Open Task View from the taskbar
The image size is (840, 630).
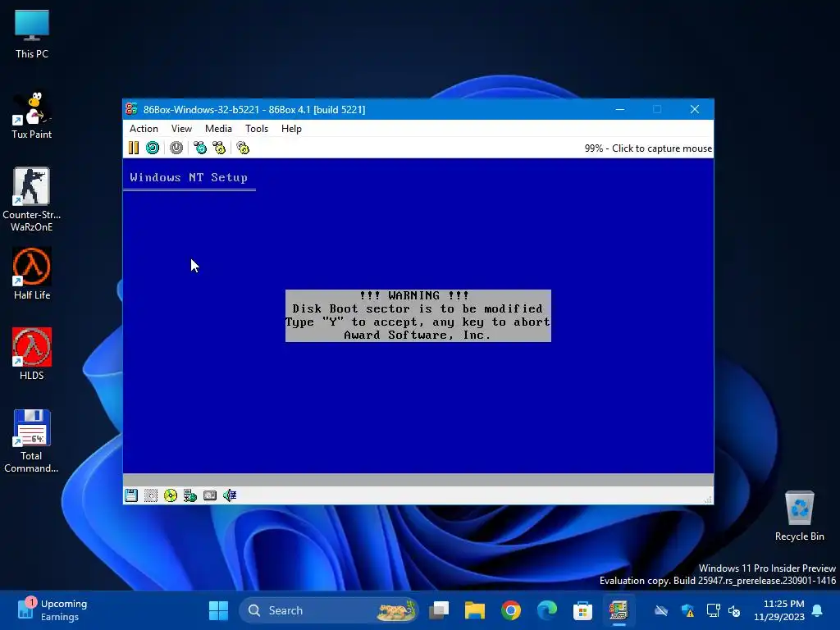(x=440, y=610)
